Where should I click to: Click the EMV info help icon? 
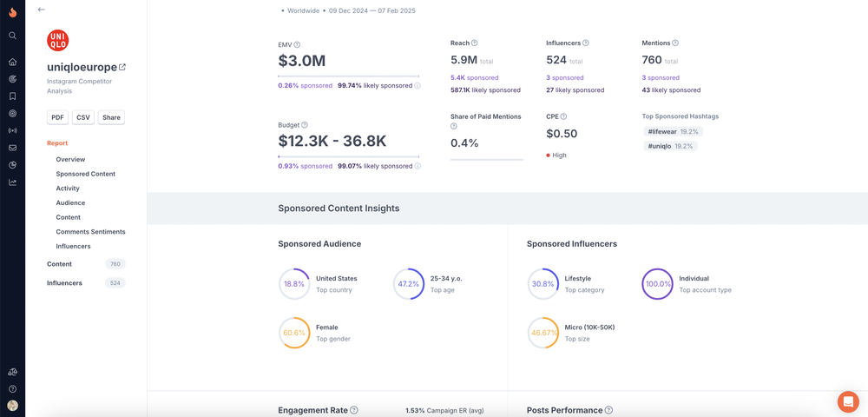pos(297,45)
